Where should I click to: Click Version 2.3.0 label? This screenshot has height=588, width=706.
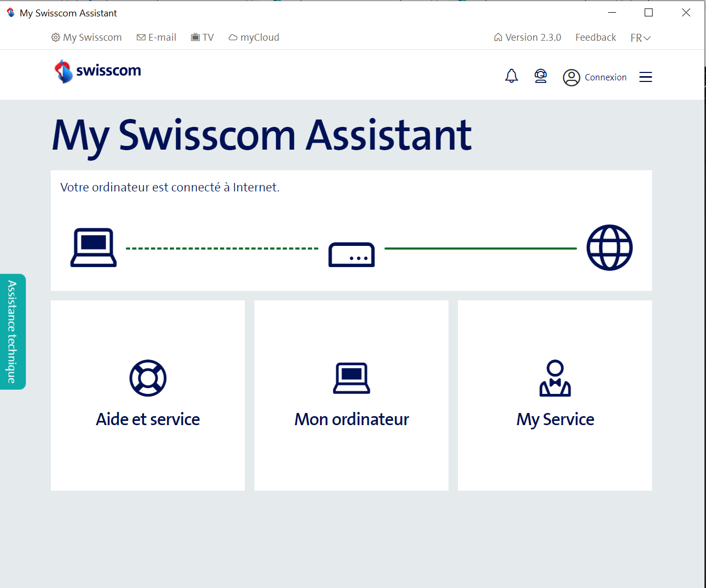(527, 38)
